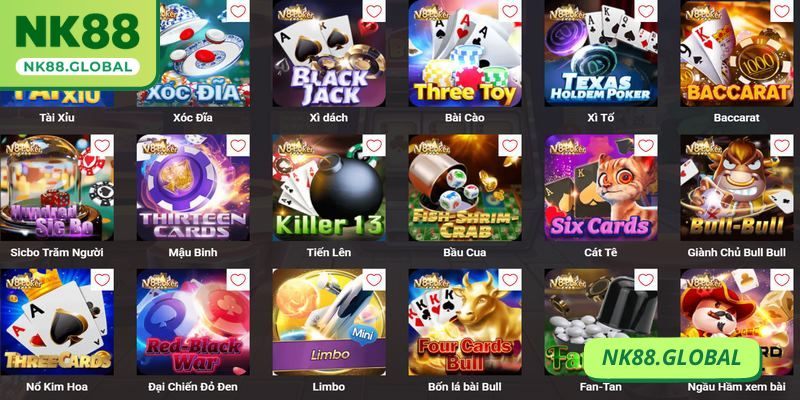
Task: Toggle favorite heart on Thirteen Cards
Action: 238,145
